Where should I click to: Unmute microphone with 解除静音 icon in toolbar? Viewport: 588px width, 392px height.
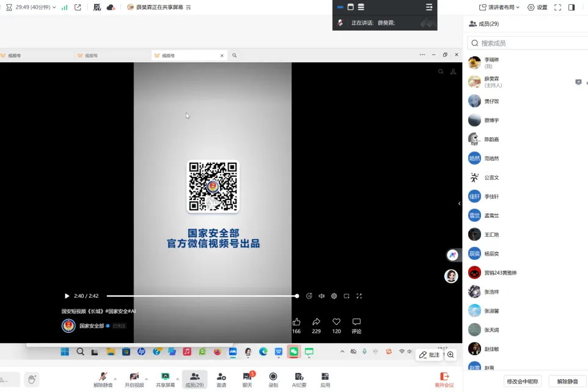tap(103, 379)
